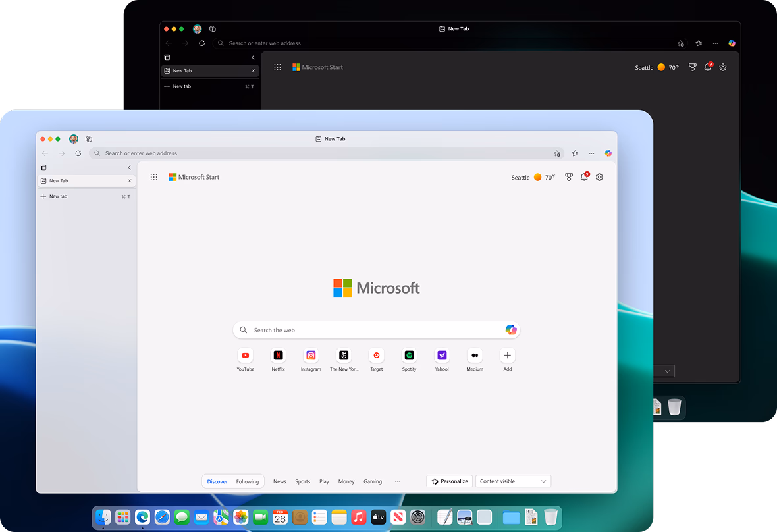Screen dimensions: 777x532
Task: Click the rewards trophy icon in light window
Action: tap(569, 177)
